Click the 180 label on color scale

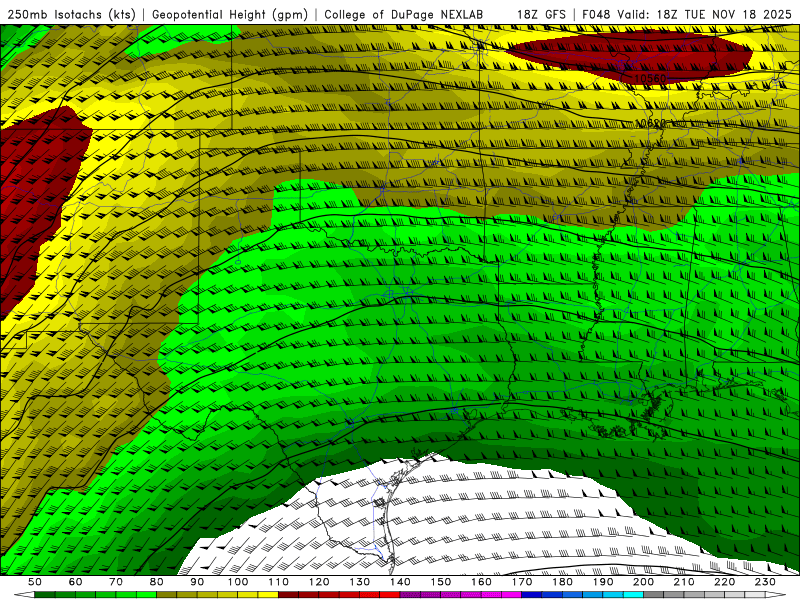(562, 582)
